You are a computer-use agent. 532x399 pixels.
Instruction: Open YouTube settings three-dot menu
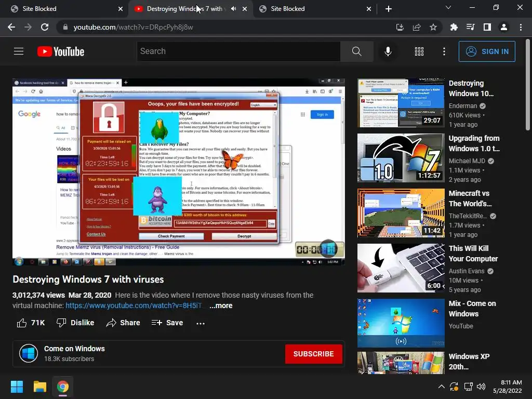tap(444, 51)
